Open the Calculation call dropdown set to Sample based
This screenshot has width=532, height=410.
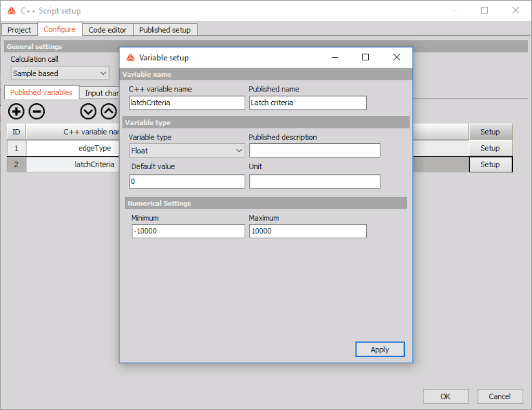point(60,73)
